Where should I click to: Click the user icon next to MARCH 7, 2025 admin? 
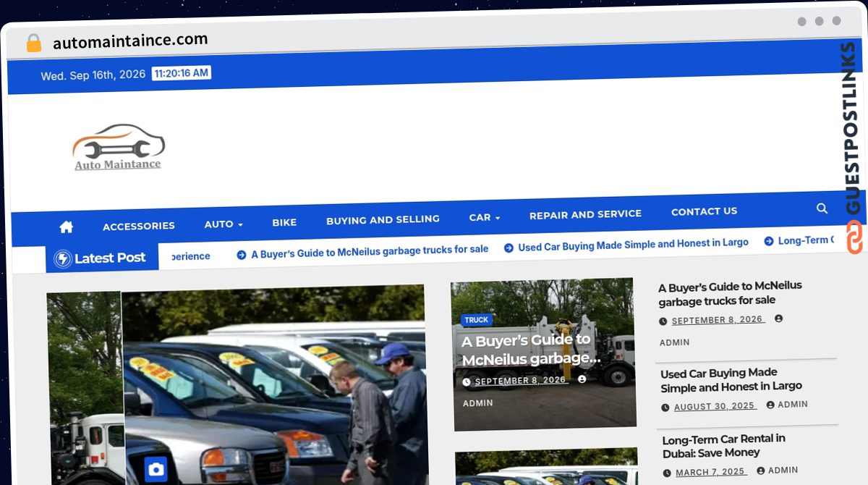point(761,471)
